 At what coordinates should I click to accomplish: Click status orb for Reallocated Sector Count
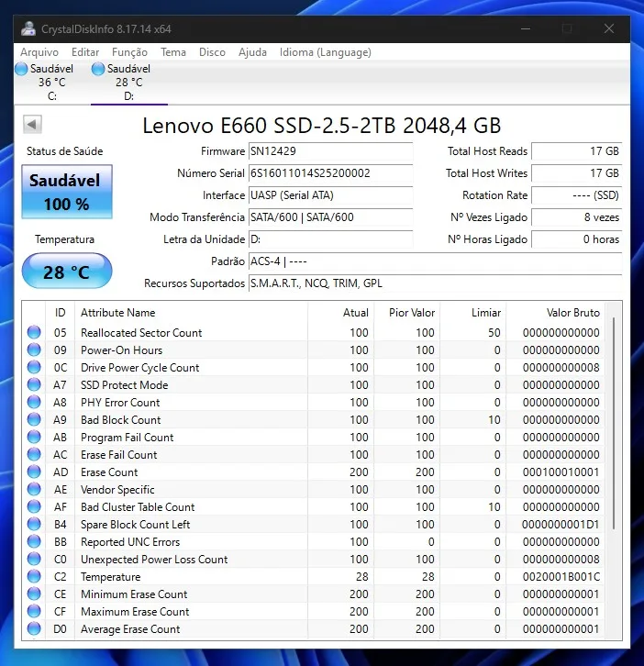[34, 332]
